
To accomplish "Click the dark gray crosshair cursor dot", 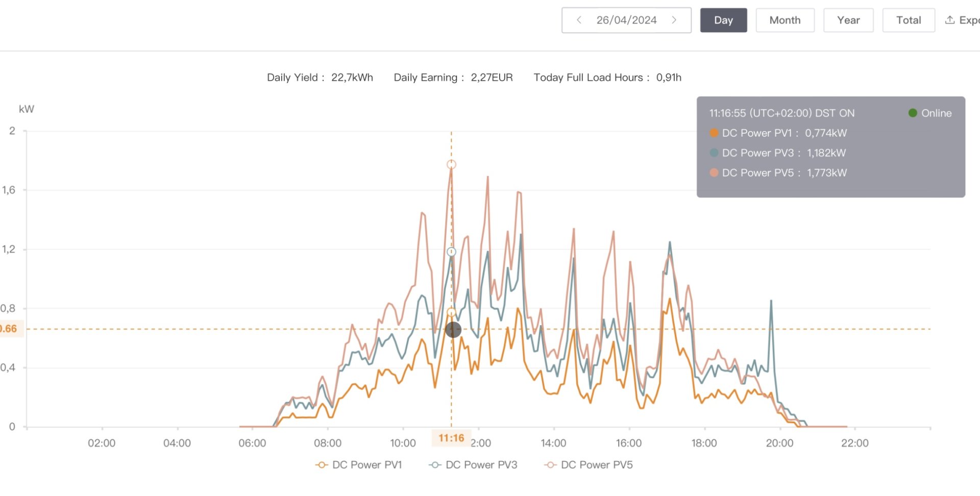I will coord(453,330).
